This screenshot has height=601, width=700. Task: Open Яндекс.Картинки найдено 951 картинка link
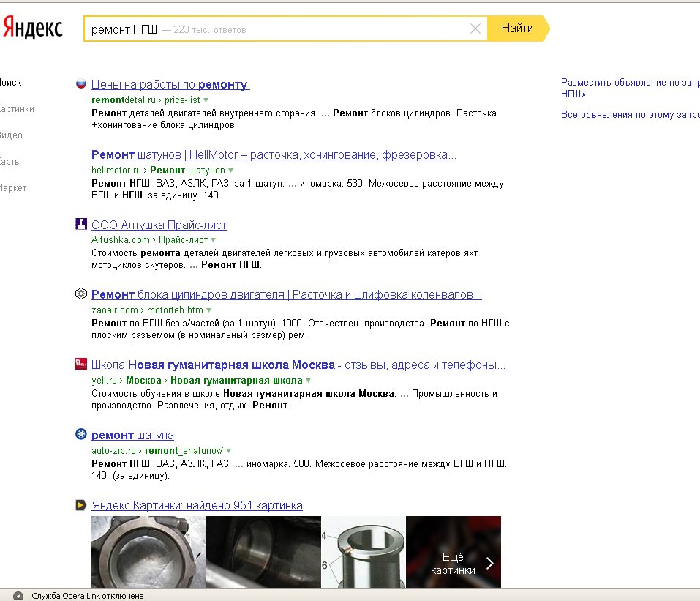coord(197,505)
